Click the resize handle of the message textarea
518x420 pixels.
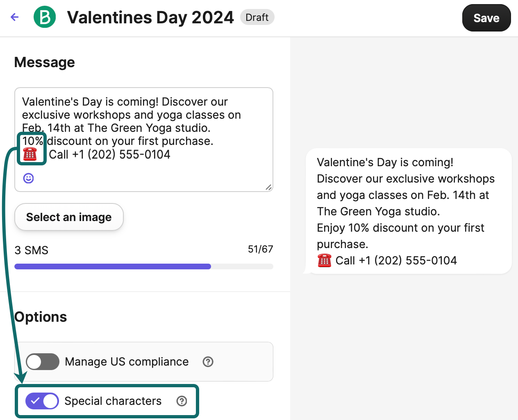269,188
